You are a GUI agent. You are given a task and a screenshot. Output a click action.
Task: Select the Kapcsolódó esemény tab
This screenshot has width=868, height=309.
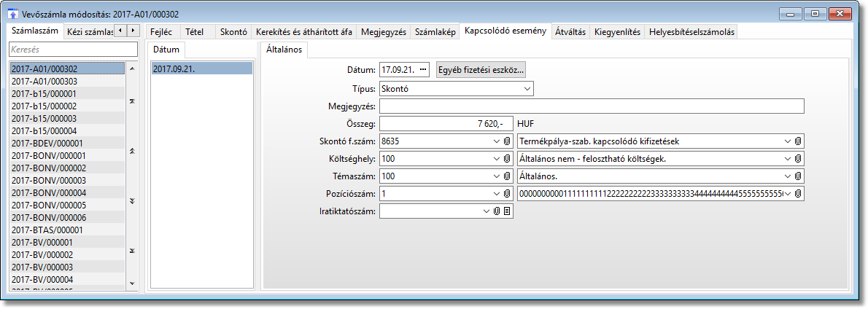click(x=505, y=31)
